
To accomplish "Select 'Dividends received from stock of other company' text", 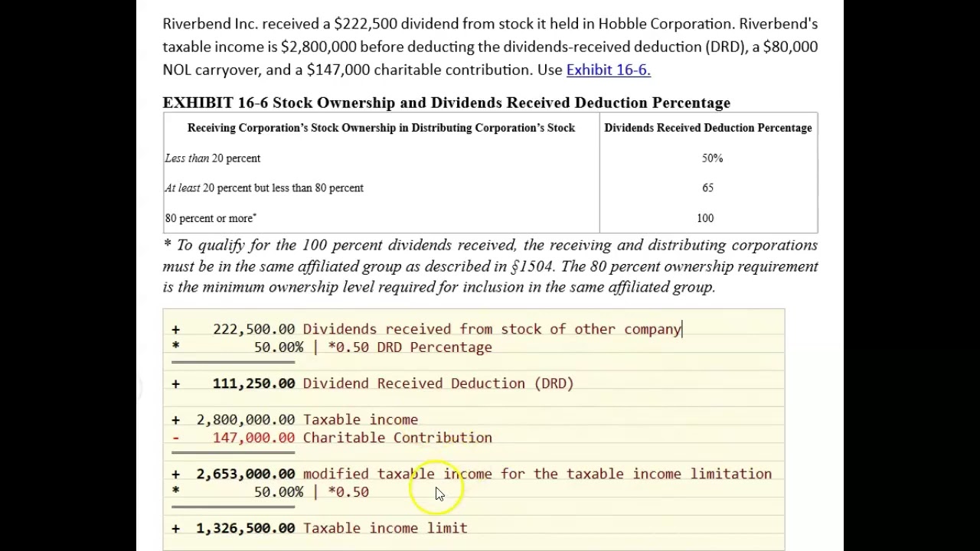I will point(492,329).
